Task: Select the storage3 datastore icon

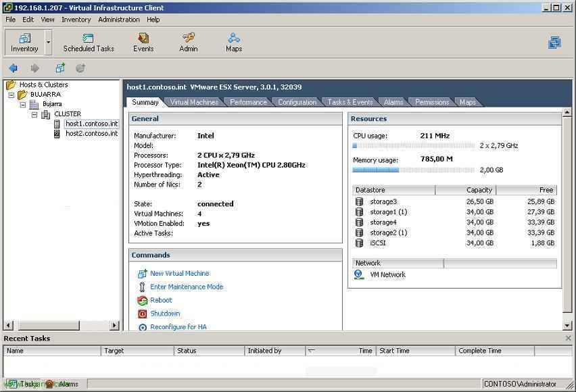Action: tap(359, 201)
